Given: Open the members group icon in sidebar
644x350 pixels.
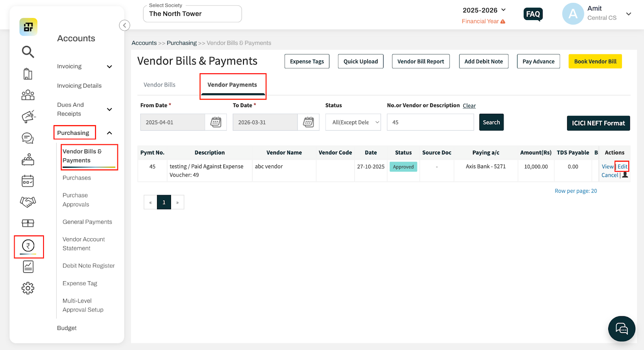Looking at the screenshot, I should click(x=28, y=95).
